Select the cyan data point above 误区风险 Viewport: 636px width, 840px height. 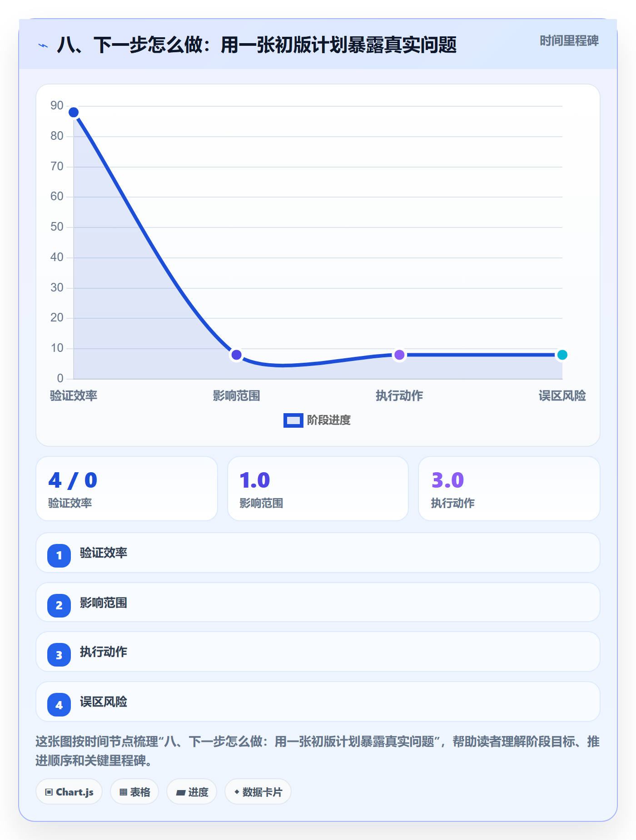562,355
